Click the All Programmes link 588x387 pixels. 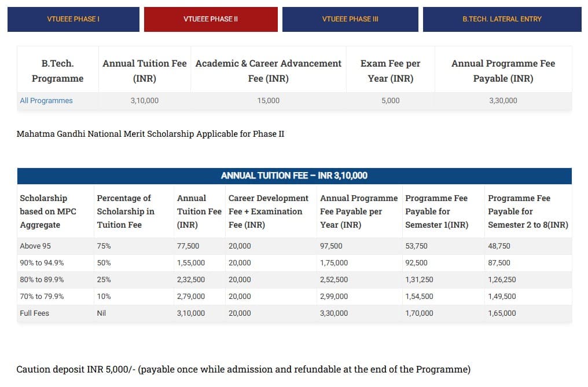click(46, 101)
